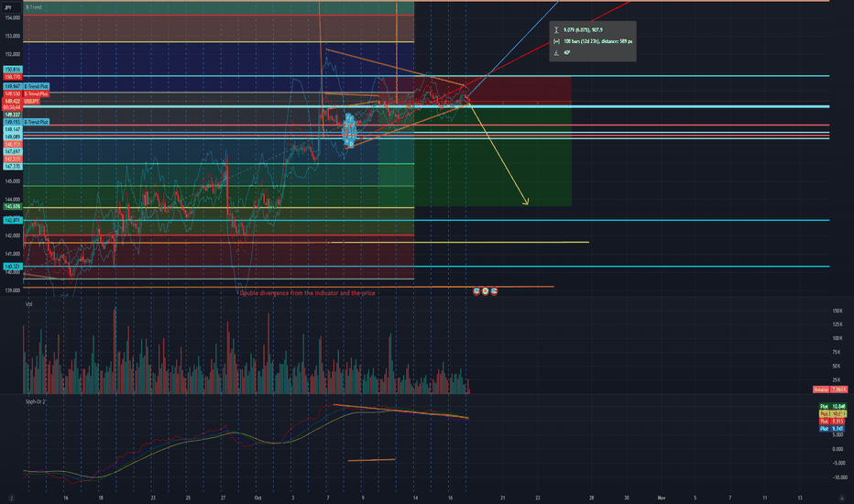This screenshot has height=504, width=854.
Task: Click the 149.227 grey price label
Action: click(x=13, y=115)
